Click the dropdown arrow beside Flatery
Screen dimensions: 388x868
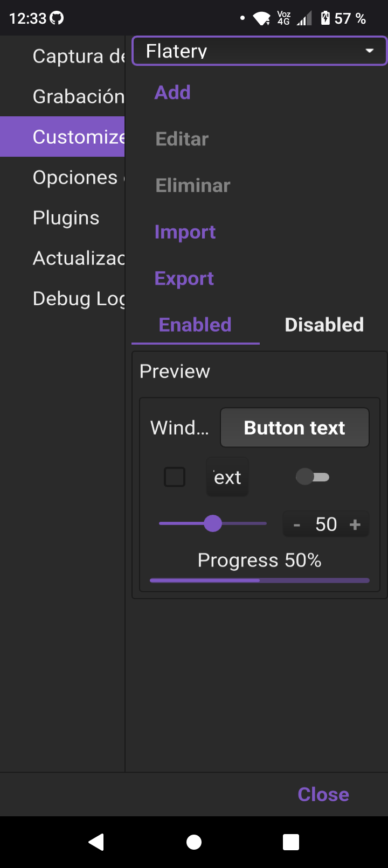pos(370,51)
